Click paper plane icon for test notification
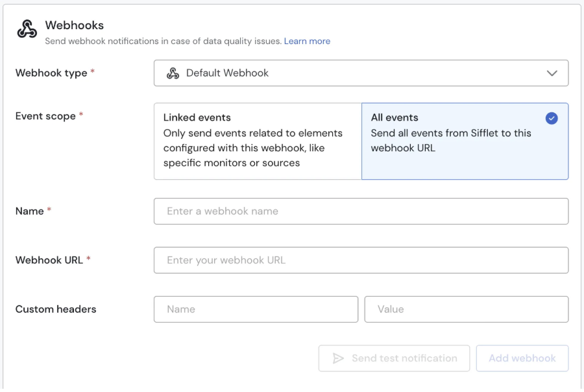Screen dimensions: 584x392 (338, 358)
